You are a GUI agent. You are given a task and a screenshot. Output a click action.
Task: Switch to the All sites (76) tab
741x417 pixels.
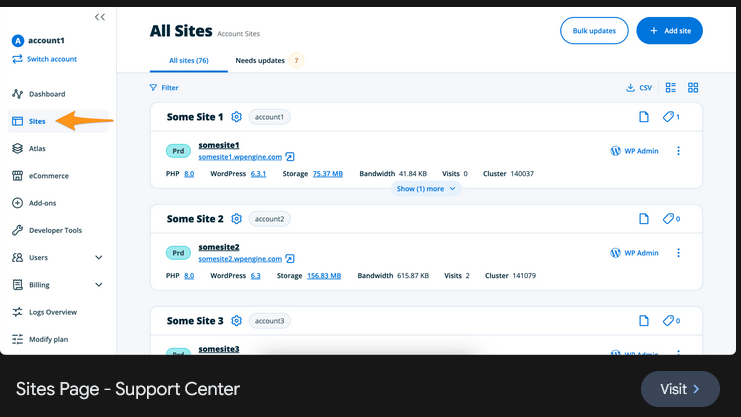[189, 61]
